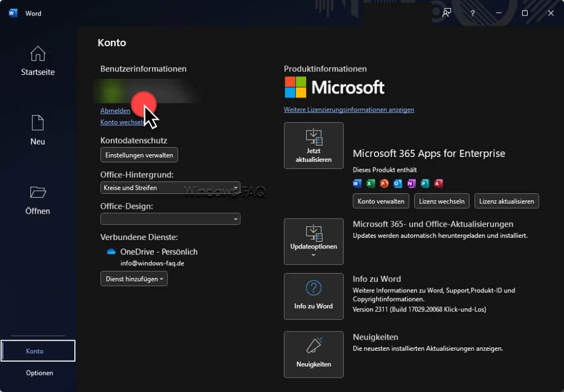Viewport: 564px width, 392px height.
Task: Minimize the Word window
Action: (498, 13)
